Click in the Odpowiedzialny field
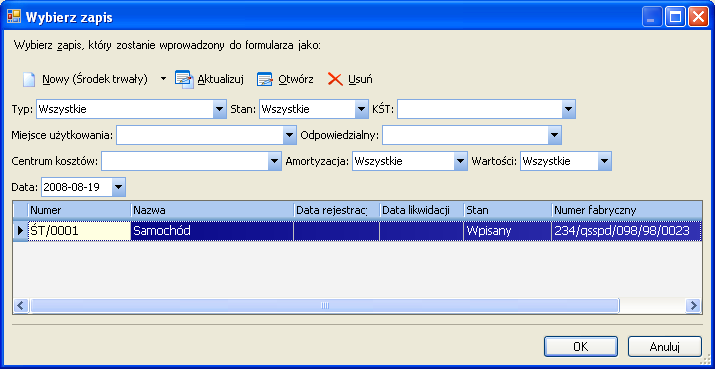 tap(465, 135)
